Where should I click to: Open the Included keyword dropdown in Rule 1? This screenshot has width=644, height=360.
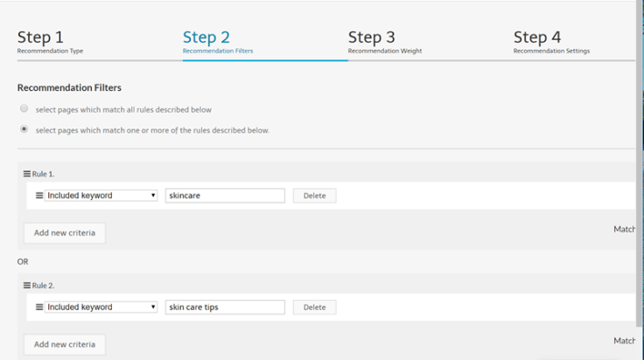coord(101,196)
